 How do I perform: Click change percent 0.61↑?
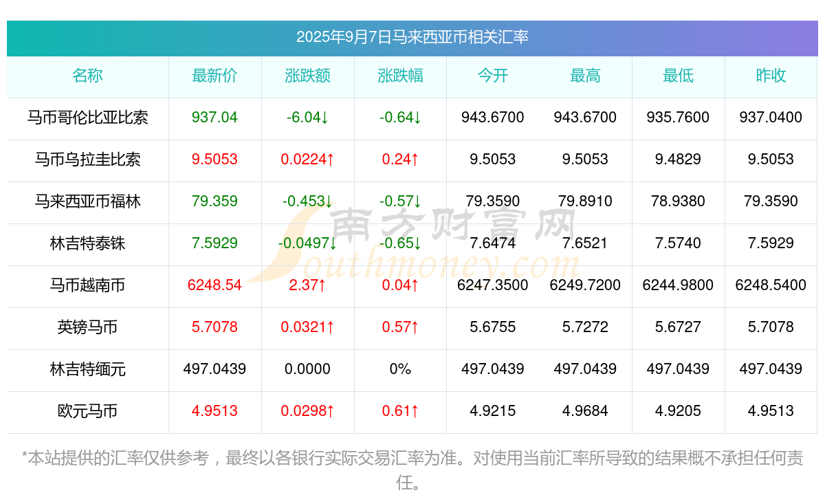pos(400,411)
